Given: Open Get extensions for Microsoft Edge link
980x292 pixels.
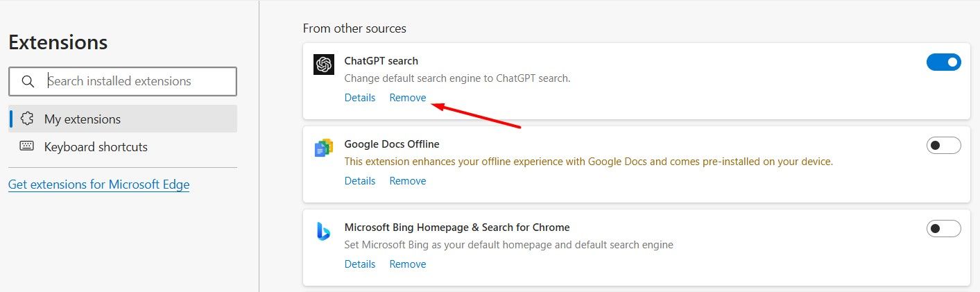Looking at the screenshot, I should click(x=98, y=184).
